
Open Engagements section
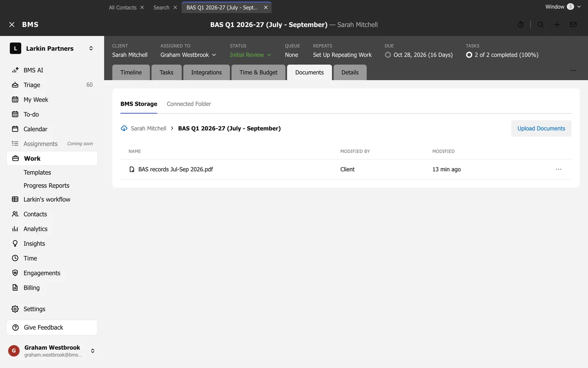(52, 273)
